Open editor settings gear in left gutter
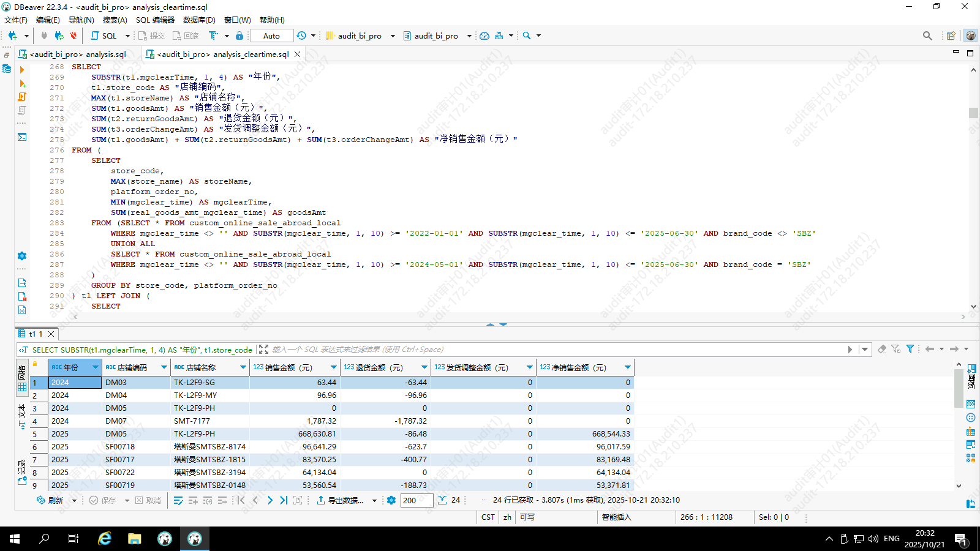 click(x=22, y=256)
